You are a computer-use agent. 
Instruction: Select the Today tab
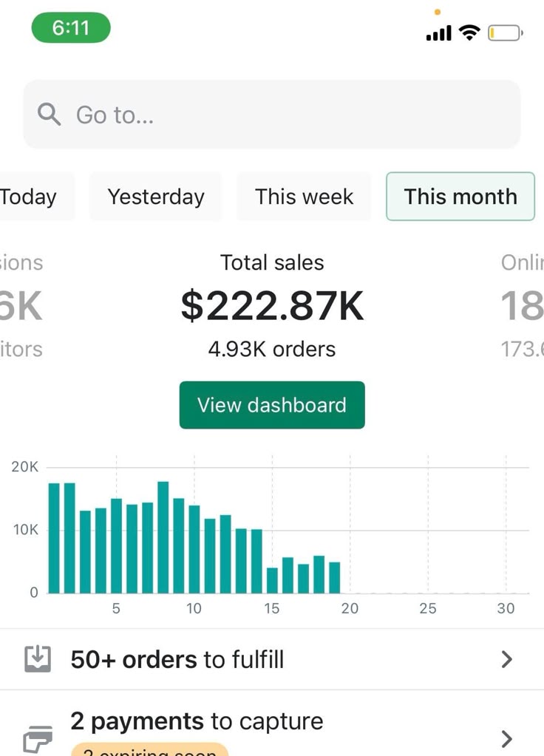(30, 197)
